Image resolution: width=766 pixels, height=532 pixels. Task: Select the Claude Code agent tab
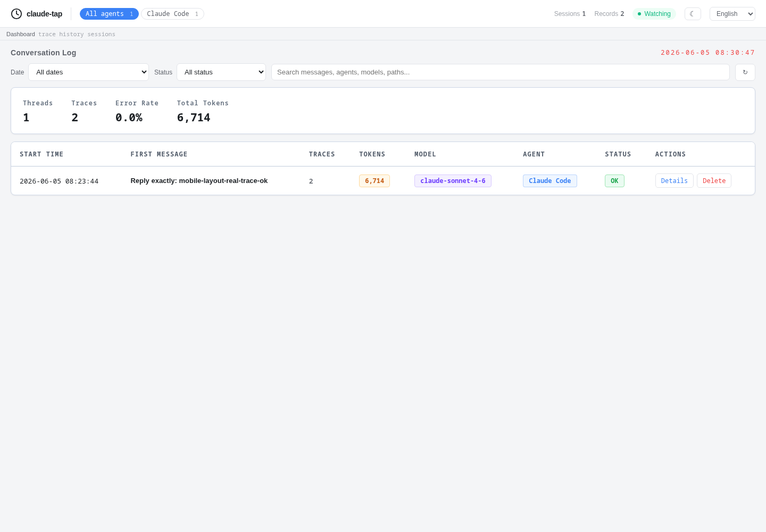(172, 14)
